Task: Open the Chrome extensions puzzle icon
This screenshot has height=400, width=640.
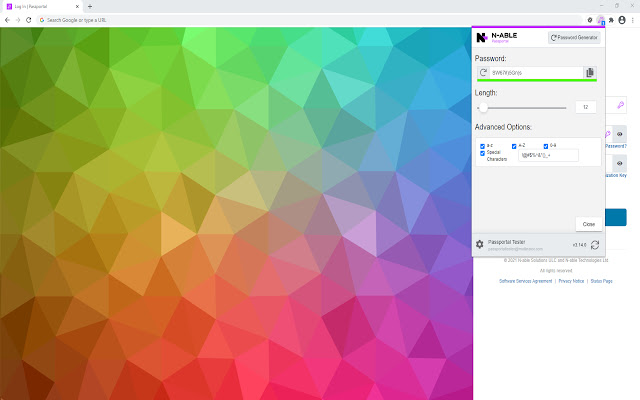Action: (x=610, y=19)
